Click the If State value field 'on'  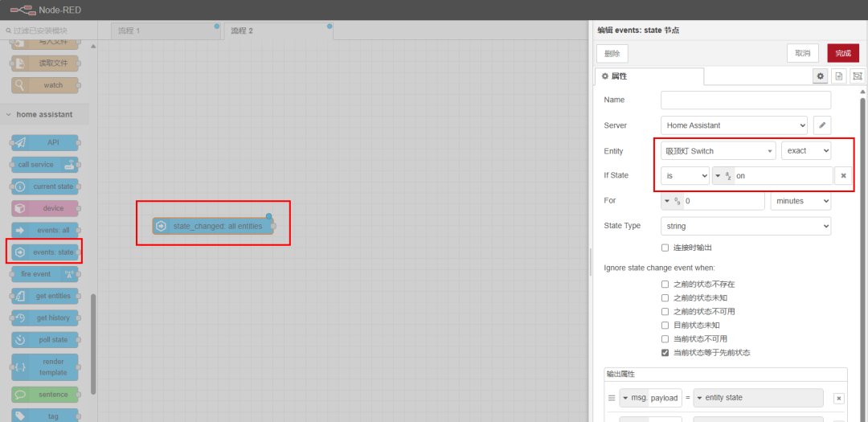pos(784,175)
